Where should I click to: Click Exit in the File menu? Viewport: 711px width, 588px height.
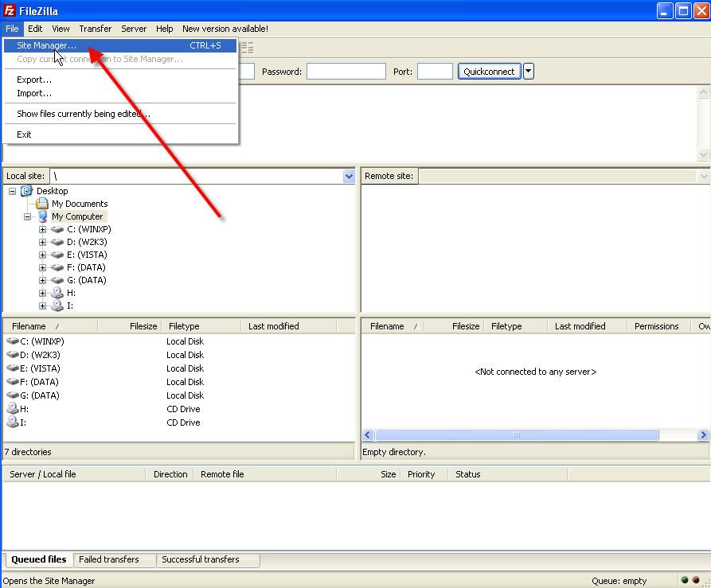(119, 134)
